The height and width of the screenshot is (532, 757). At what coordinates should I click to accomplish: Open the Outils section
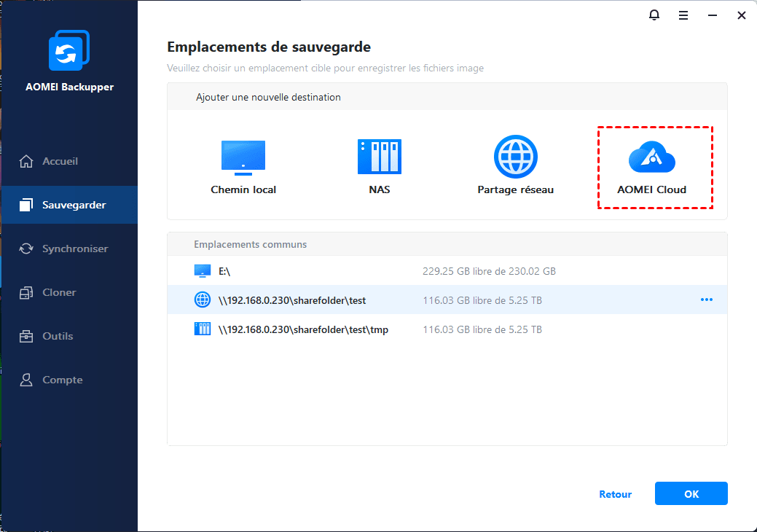69,336
